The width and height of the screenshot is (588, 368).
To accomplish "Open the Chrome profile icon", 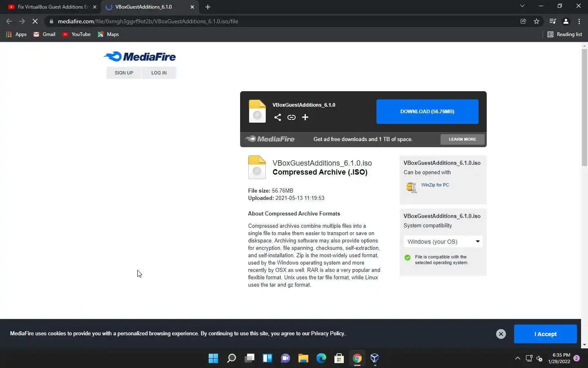I will [x=566, y=21].
